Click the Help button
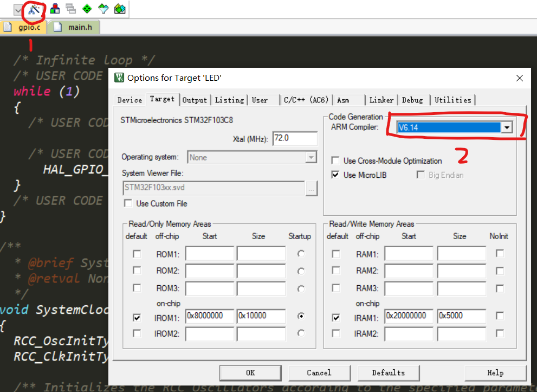 (495, 373)
